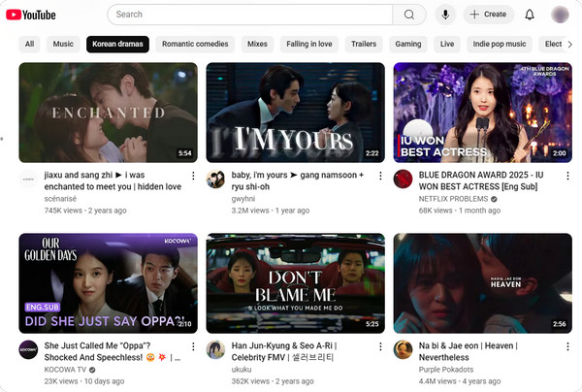Screen dimensions: 582x392
Task: Open 'Han Jun-Kyung & Seo A-Ri' title link
Action: (x=284, y=351)
